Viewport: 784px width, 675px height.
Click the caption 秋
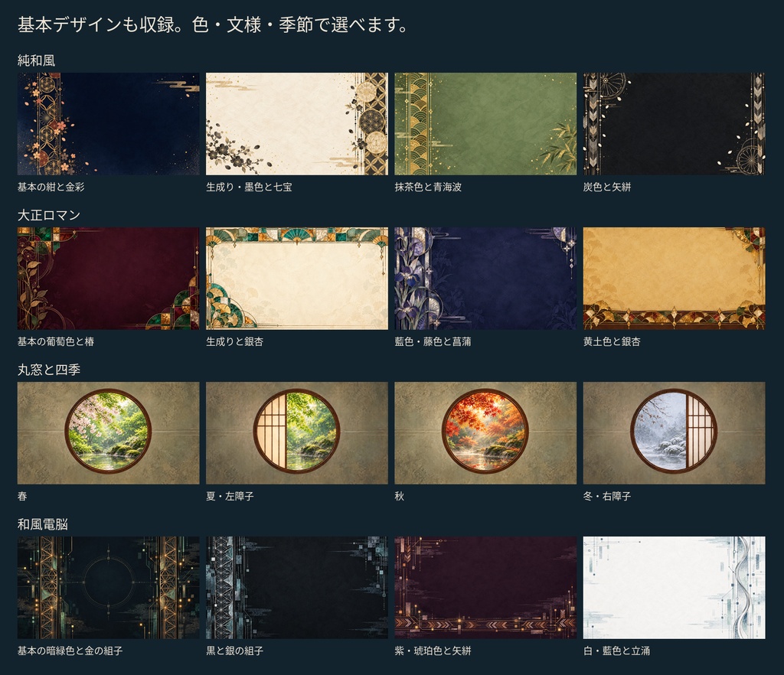point(400,496)
